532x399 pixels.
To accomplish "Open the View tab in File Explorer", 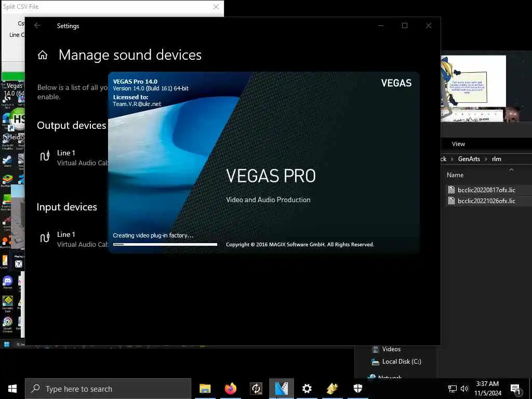I will pos(458,144).
